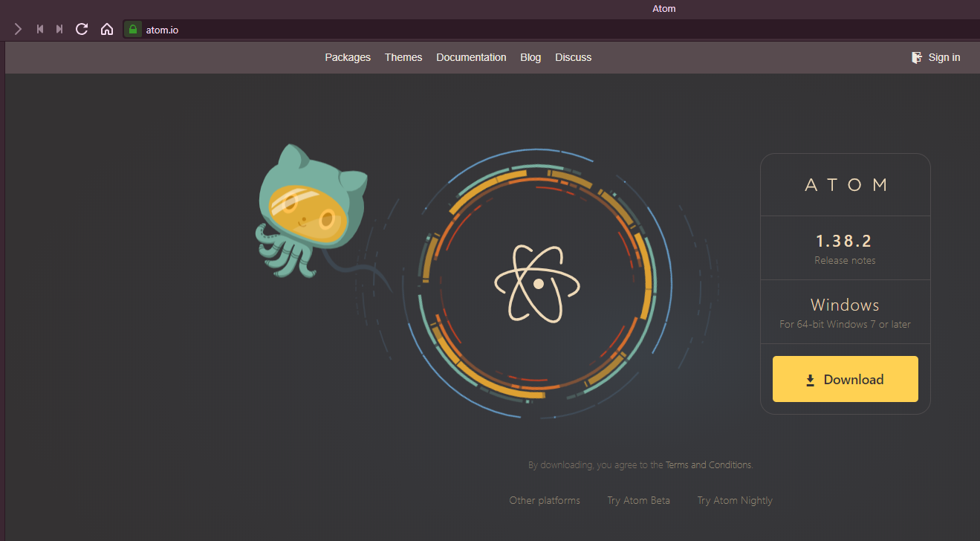Navigate forward using the next page arrow

[59, 29]
